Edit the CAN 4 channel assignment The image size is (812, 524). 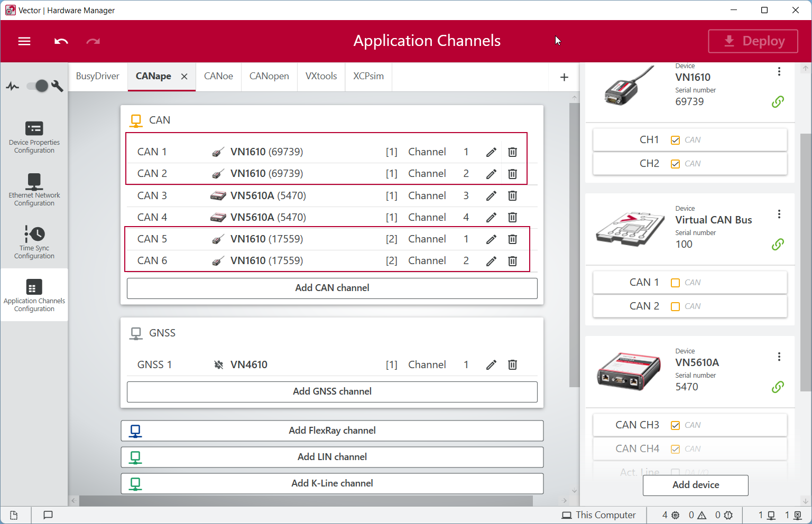coord(491,218)
